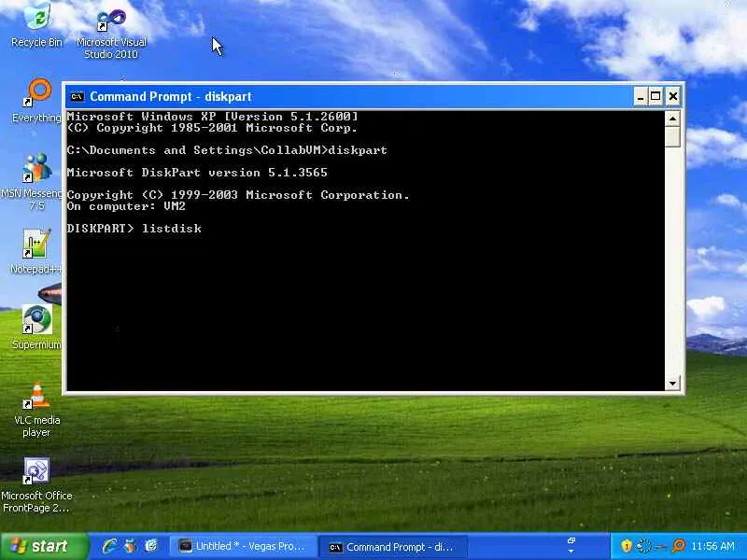Maximize the Command Prompt window
Image resolution: width=747 pixels, height=560 pixels.
tap(655, 97)
